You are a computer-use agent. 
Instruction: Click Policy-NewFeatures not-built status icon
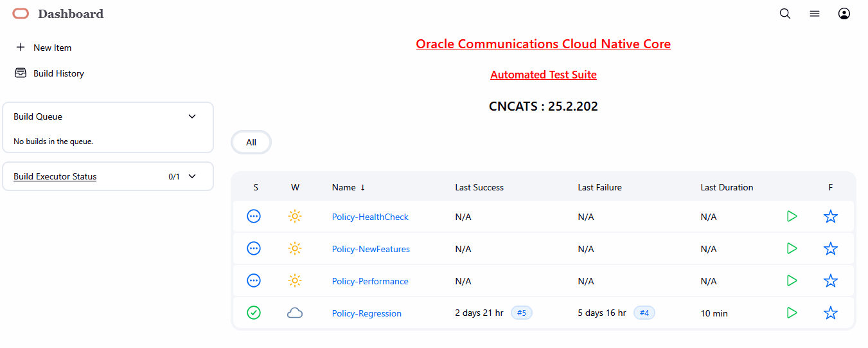click(254, 248)
